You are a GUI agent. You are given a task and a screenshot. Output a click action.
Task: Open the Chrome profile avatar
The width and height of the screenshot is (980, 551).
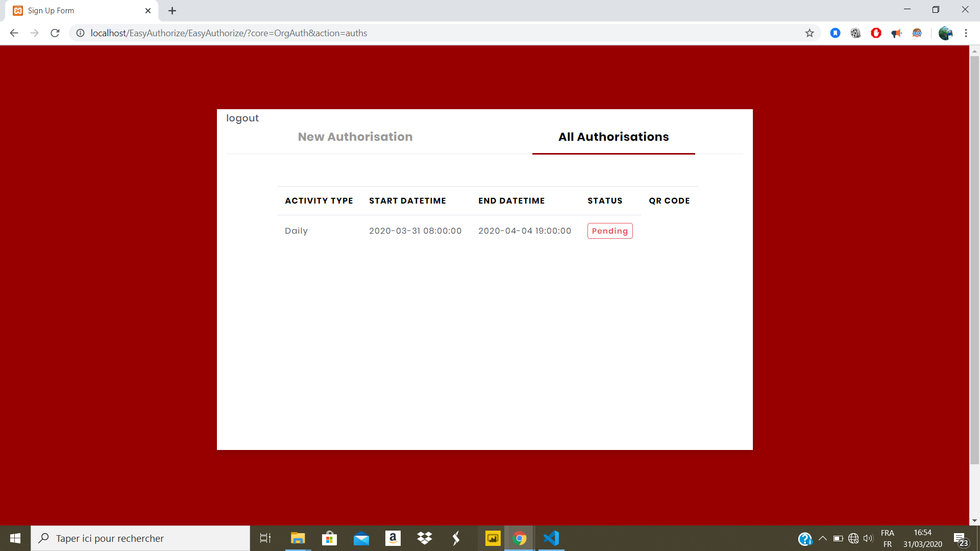point(945,33)
